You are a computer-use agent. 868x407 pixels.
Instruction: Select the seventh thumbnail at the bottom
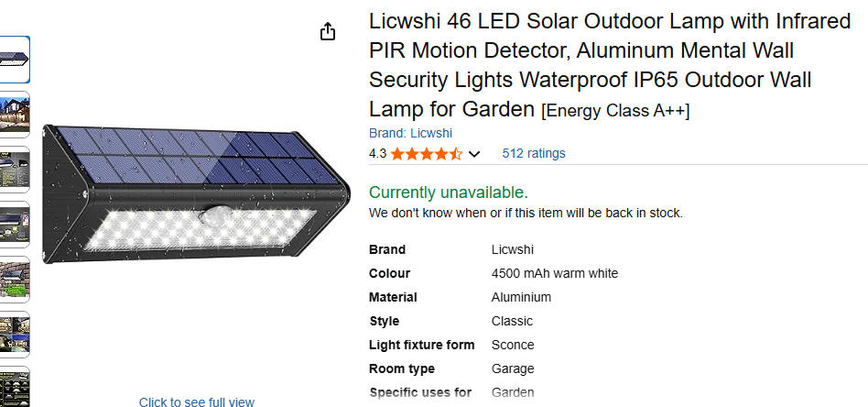click(x=15, y=387)
